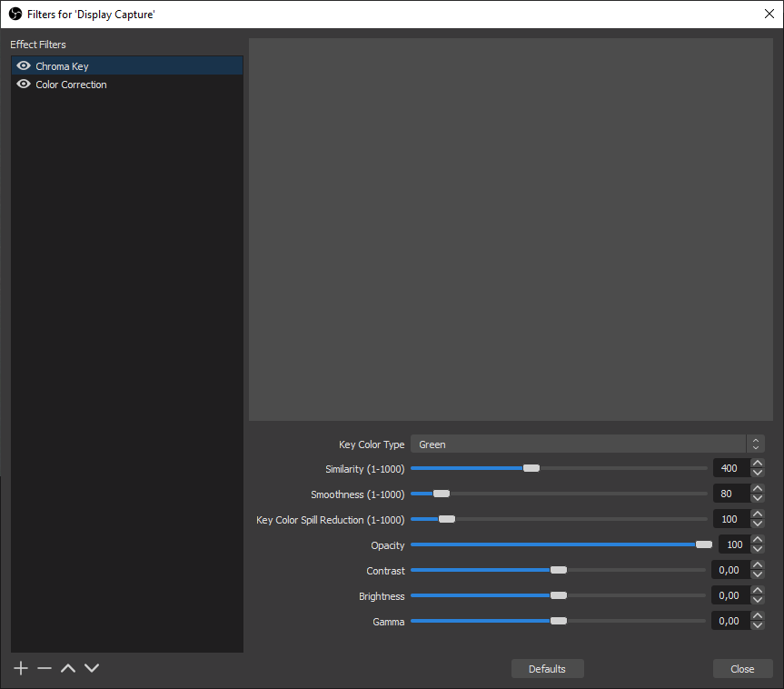
Task: Hide the Chroma Key filter eye icon
Action: pos(24,66)
